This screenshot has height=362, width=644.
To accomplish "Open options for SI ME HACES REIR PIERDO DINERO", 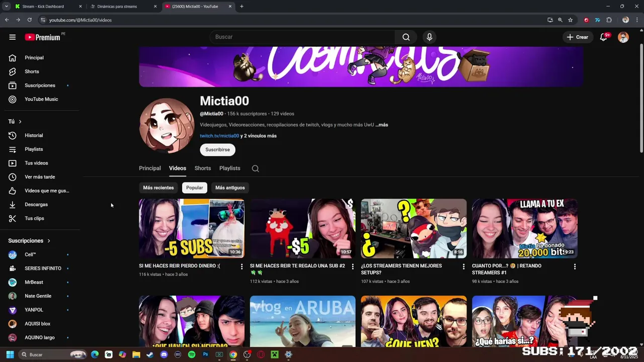I will [242, 266].
